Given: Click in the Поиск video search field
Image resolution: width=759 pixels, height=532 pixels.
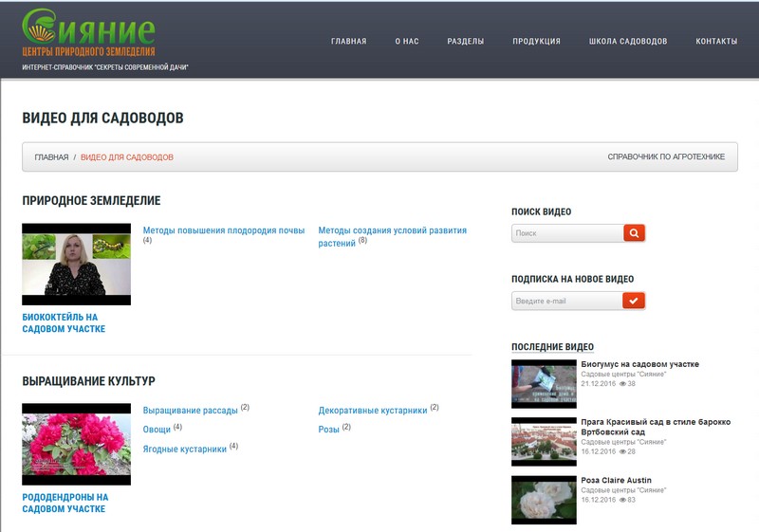Looking at the screenshot, I should tap(567, 232).
